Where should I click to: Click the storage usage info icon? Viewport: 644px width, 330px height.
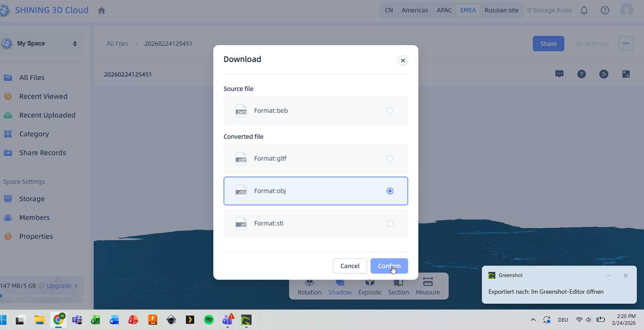[41, 286]
